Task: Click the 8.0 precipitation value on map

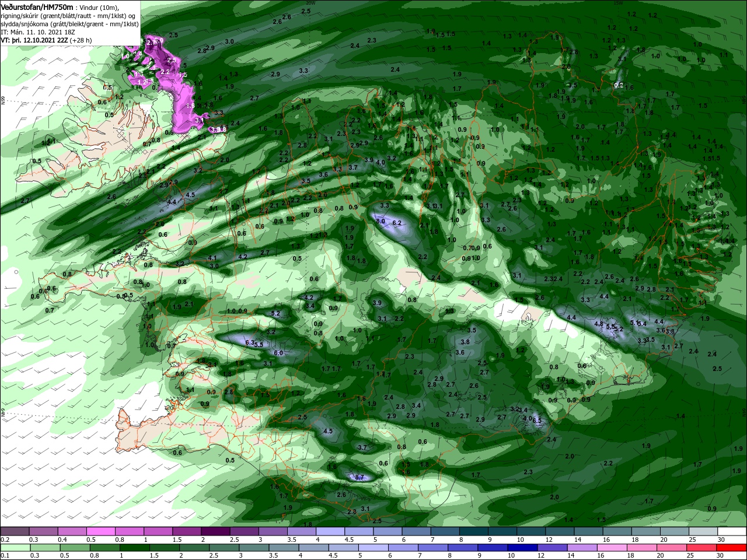Action: tap(381, 222)
